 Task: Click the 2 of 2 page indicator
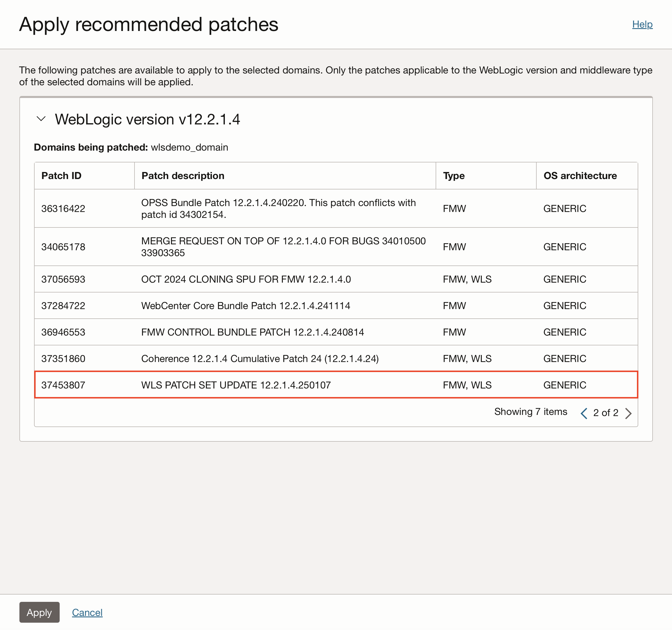606,413
